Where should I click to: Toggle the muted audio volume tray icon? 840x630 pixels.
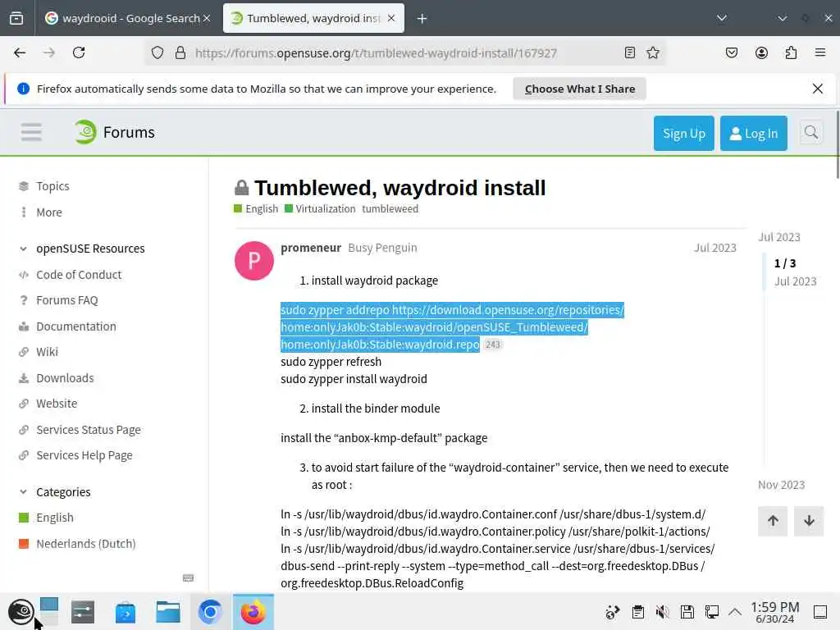(662, 612)
